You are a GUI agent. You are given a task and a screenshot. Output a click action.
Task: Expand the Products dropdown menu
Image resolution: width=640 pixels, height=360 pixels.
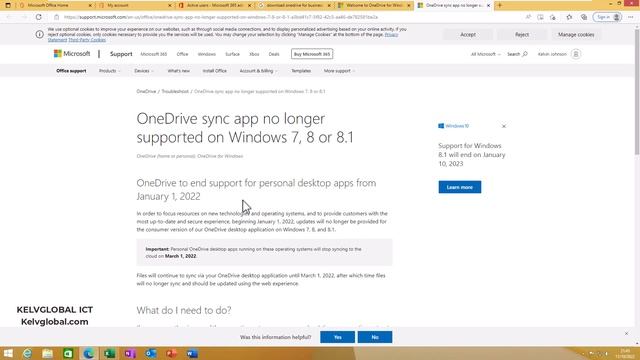click(110, 71)
